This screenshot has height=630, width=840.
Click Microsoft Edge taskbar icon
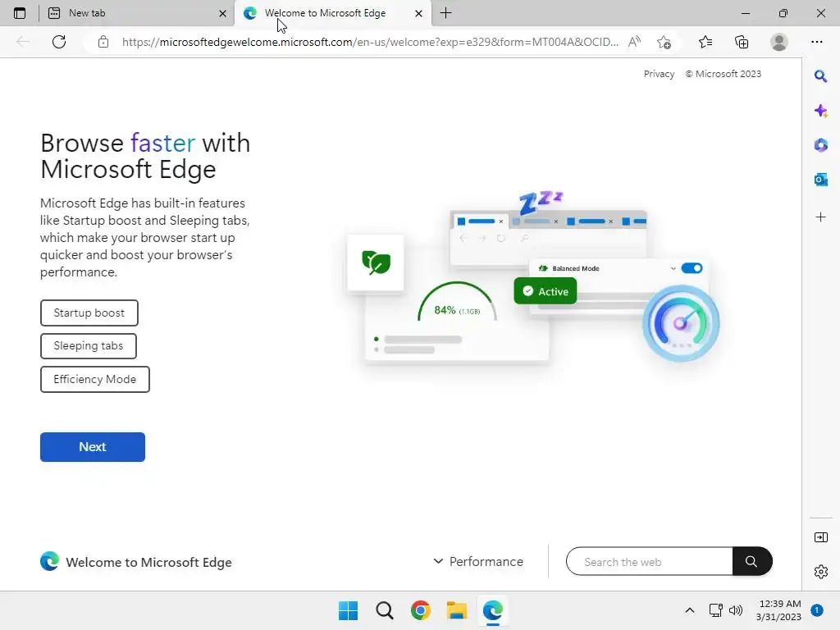click(x=493, y=610)
